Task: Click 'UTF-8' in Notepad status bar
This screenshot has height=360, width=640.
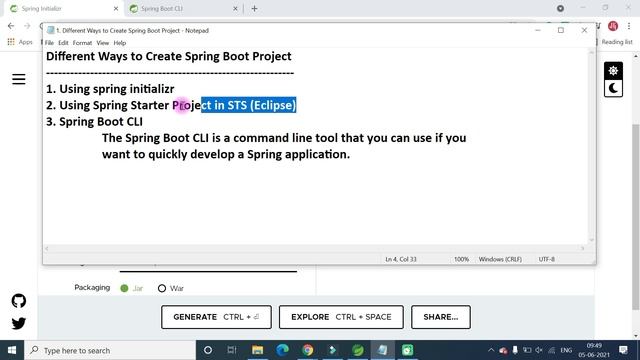Action: click(547, 259)
